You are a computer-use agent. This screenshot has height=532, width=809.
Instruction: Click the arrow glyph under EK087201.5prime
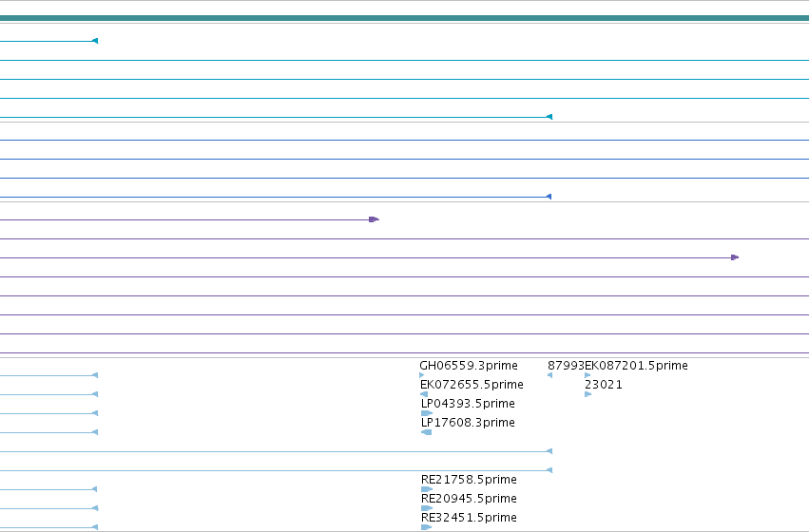coord(587,375)
